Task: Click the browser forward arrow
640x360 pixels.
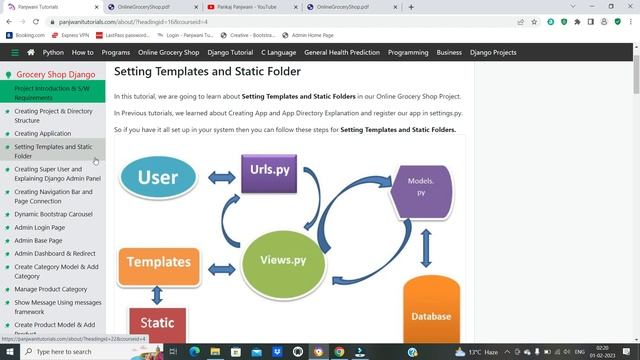Action: (x=22, y=22)
